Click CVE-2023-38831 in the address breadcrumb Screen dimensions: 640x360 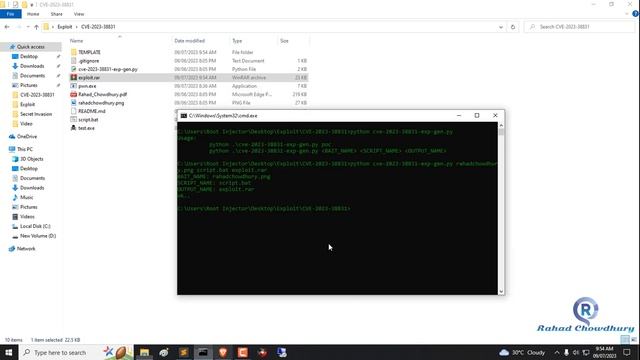(98, 27)
